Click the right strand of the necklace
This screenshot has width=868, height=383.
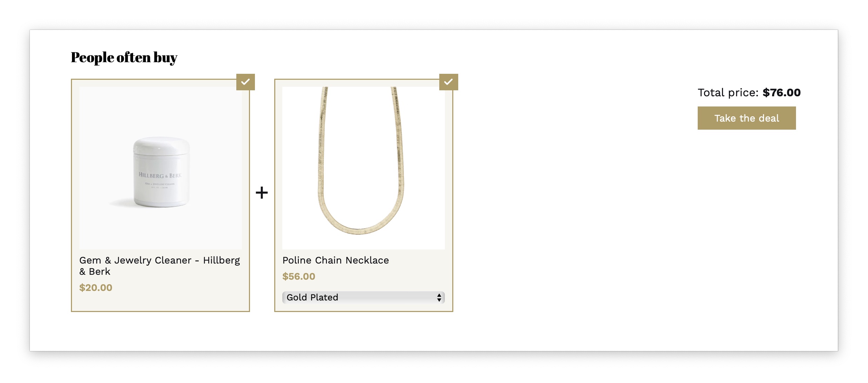click(399, 148)
